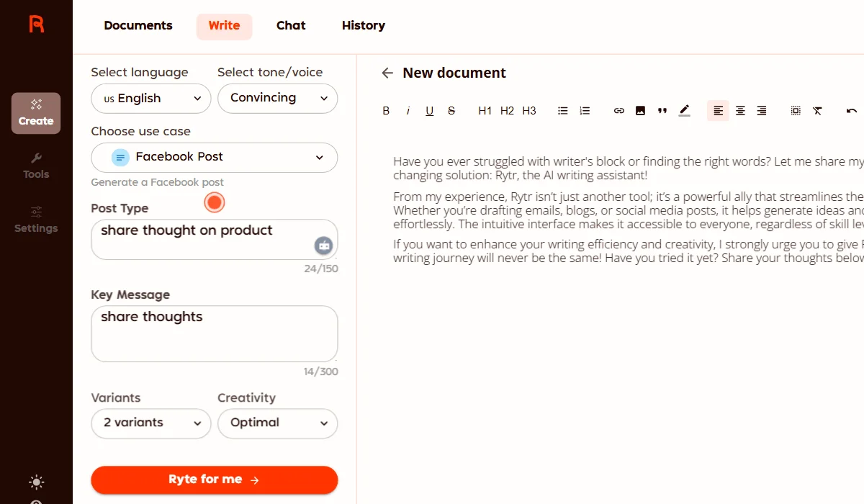This screenshot has height=504, width=864.
Task: Click the AI robot icon in Post Type
Action: coord(323,246)
